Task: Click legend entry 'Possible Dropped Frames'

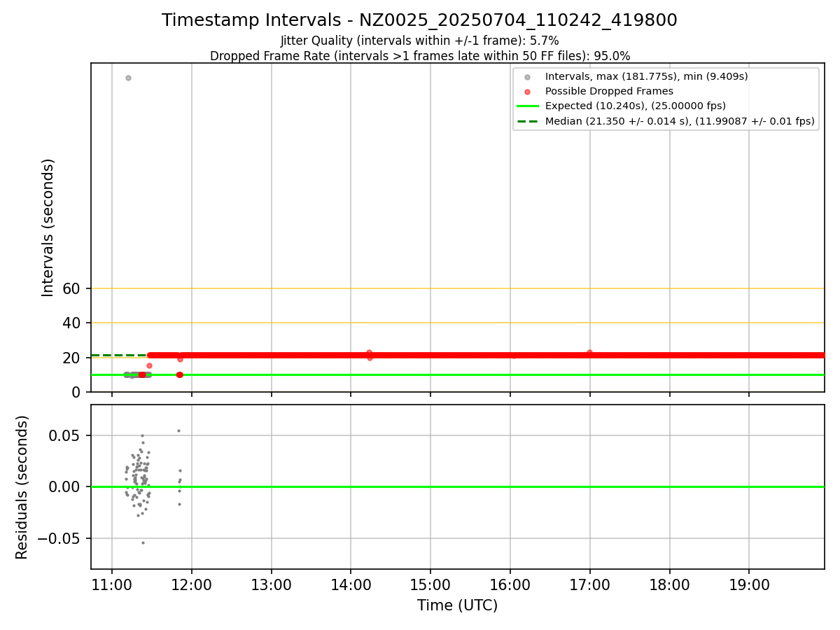Action: (x=609, y=91)
